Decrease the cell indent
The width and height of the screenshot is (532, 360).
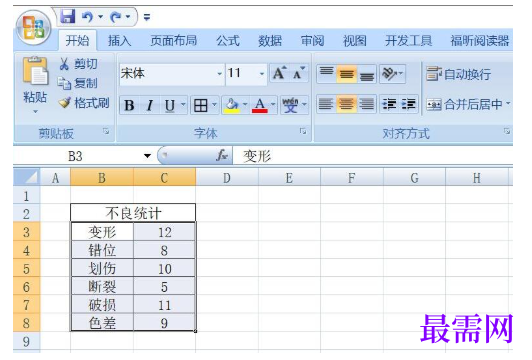[389, 104]
